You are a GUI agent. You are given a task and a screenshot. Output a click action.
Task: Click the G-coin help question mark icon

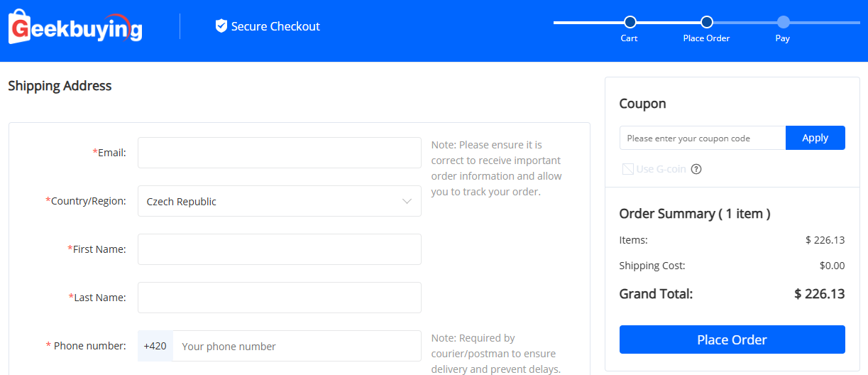[696, 169]
